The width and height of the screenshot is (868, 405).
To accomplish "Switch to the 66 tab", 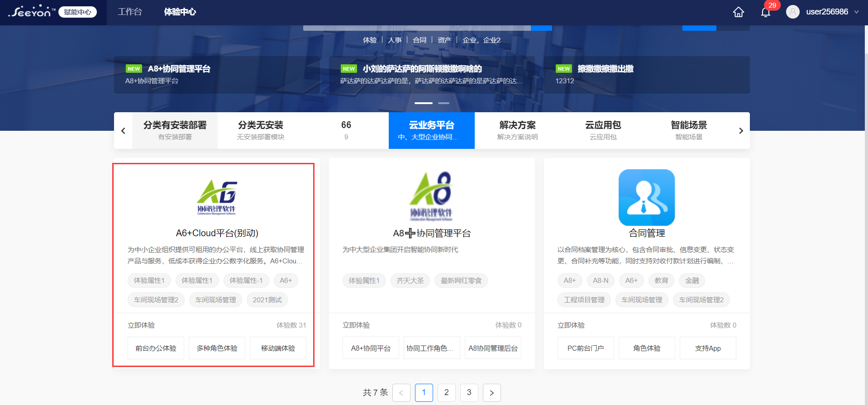I will pos(346,130).
